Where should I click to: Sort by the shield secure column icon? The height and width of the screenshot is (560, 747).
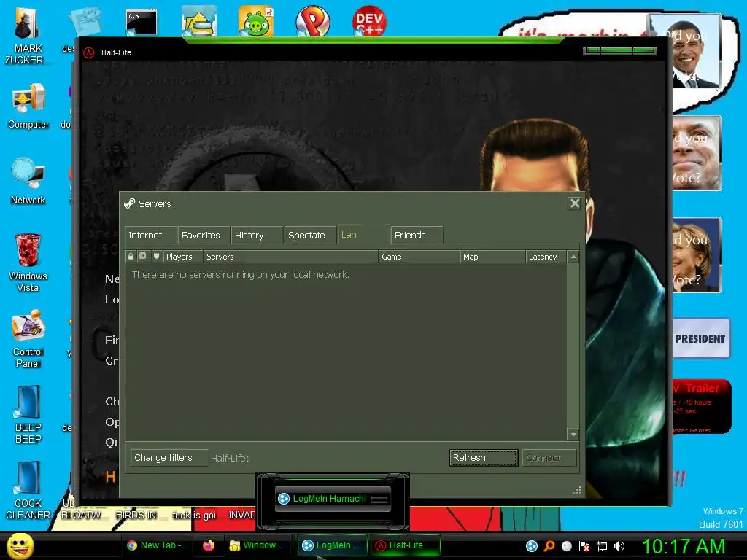pos(156,256)
